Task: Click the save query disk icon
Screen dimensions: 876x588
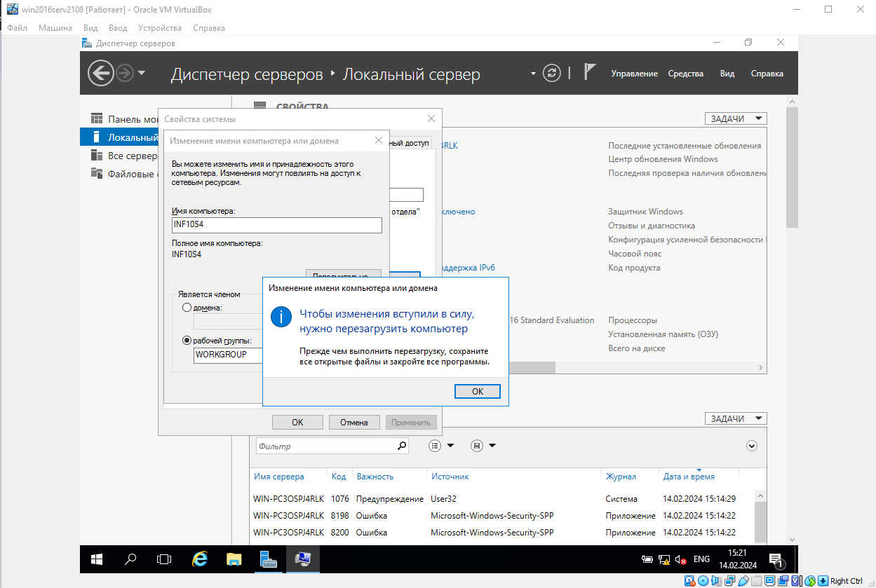Action: (477, 446)
